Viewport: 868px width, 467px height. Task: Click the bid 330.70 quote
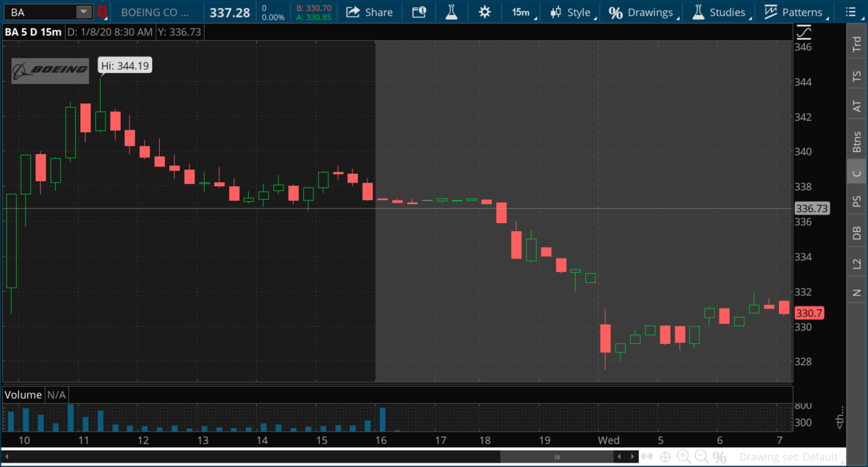tap(314, 8)
